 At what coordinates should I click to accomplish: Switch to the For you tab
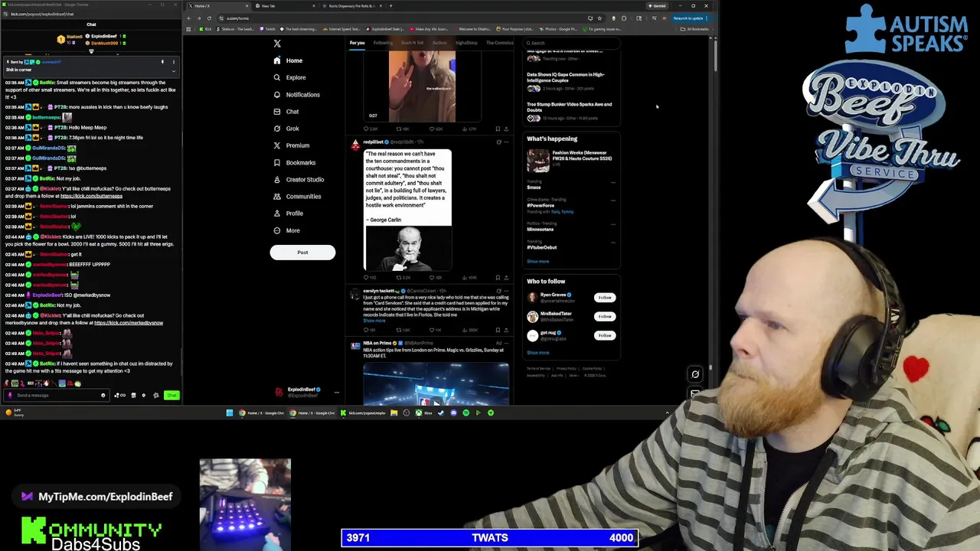coord(357,43)
